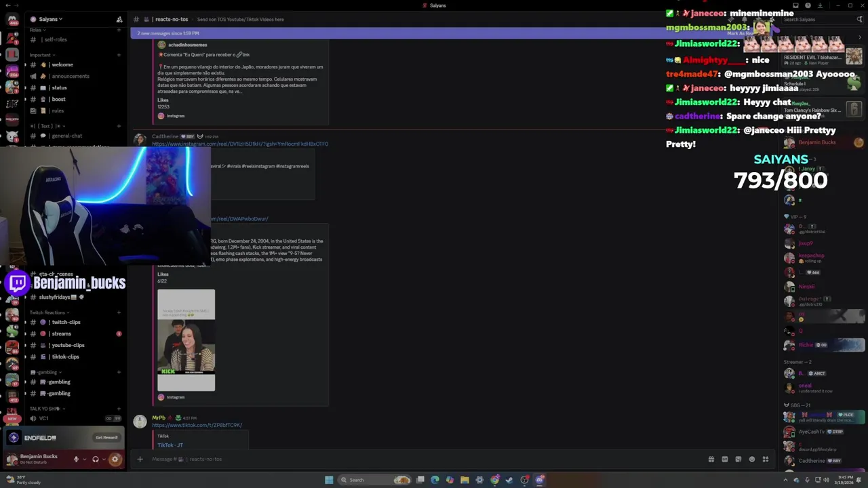Image resolution: width=868 pixels, height=488 pixels.
Task: Open the twitch-clips channel
Action: coord(64,322)
